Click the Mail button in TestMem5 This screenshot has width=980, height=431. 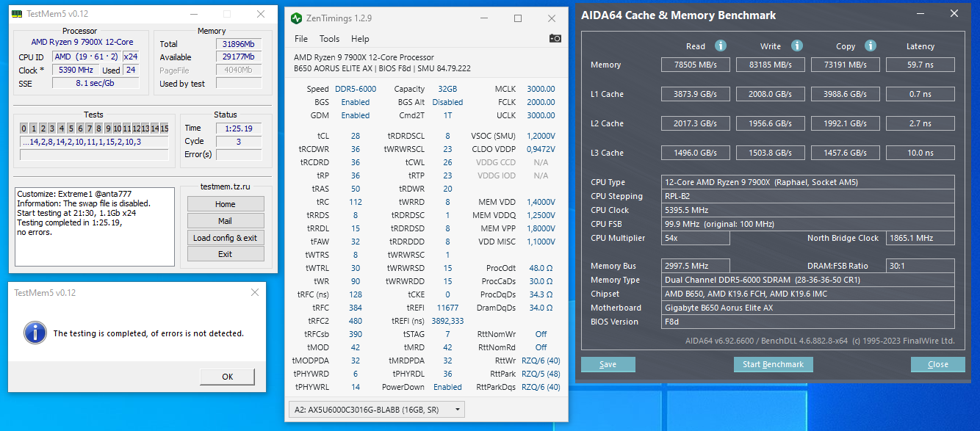pos(226,221)
